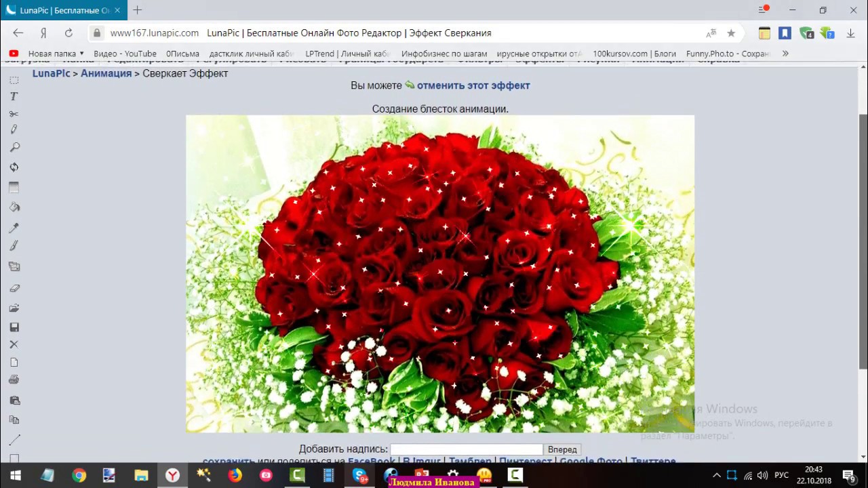Open a new browser tab
The height and width of the screenshot is (488, 868).
click(138, 10)
